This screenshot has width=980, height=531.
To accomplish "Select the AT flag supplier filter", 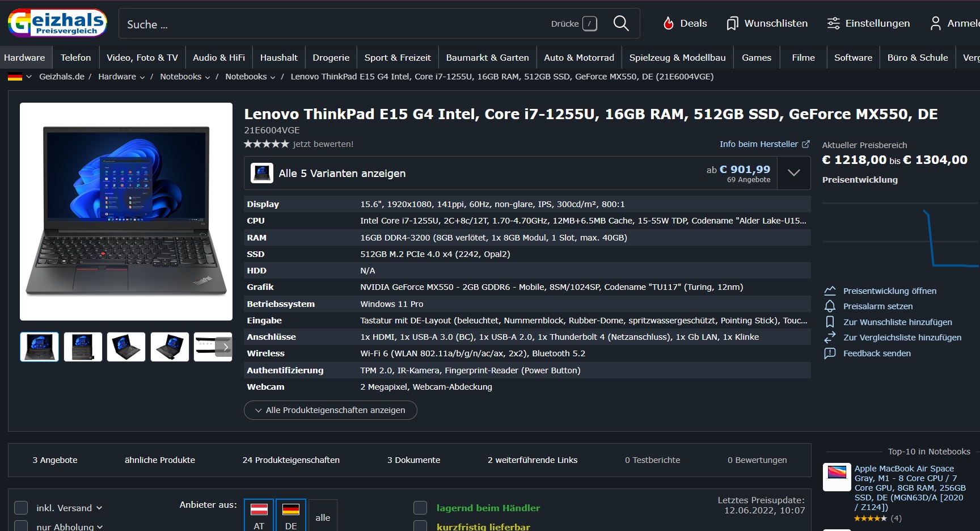I will 259,515.
